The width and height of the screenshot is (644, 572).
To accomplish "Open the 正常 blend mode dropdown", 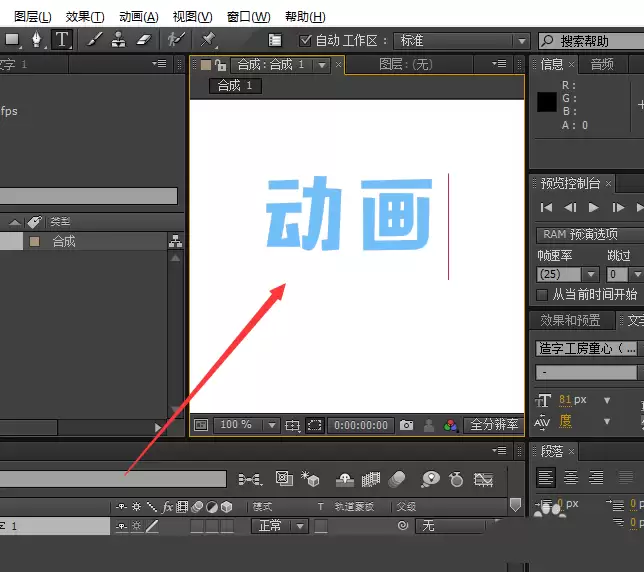I will click(280, 526).
